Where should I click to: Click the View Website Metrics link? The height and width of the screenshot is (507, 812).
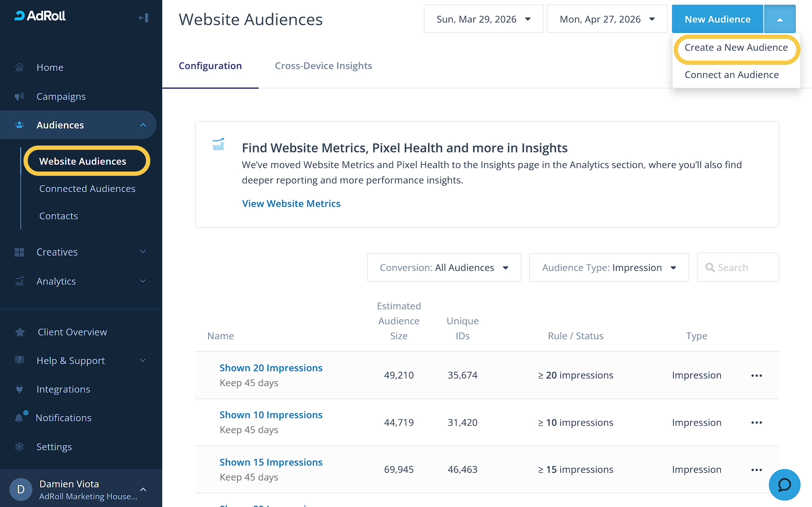[291, 204]
